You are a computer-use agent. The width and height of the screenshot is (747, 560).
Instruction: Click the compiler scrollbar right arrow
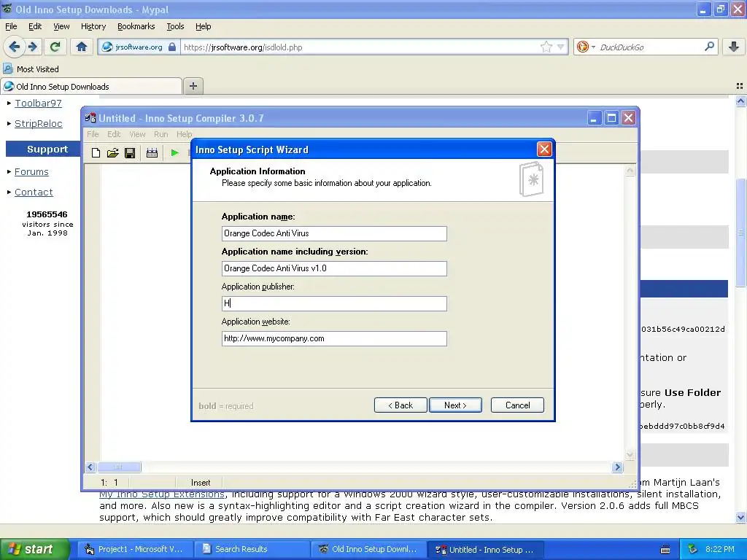pyautogui.click(x=618, y=467)
